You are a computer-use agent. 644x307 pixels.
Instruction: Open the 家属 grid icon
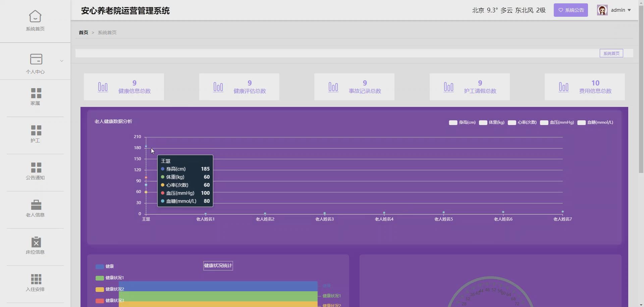pos(36,93)
